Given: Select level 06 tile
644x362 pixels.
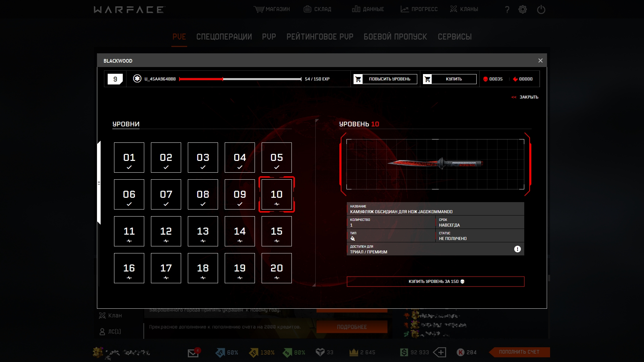Looking at the screenshot, I should [x=129, y=194].
